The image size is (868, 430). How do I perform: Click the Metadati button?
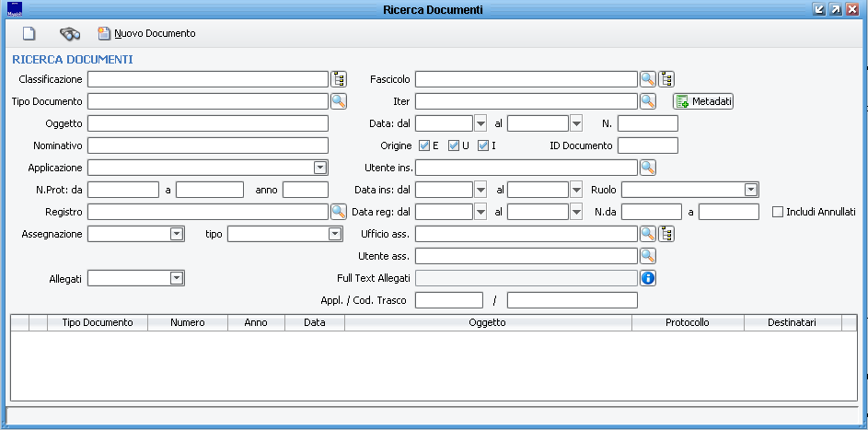click(x=704, y=101)
